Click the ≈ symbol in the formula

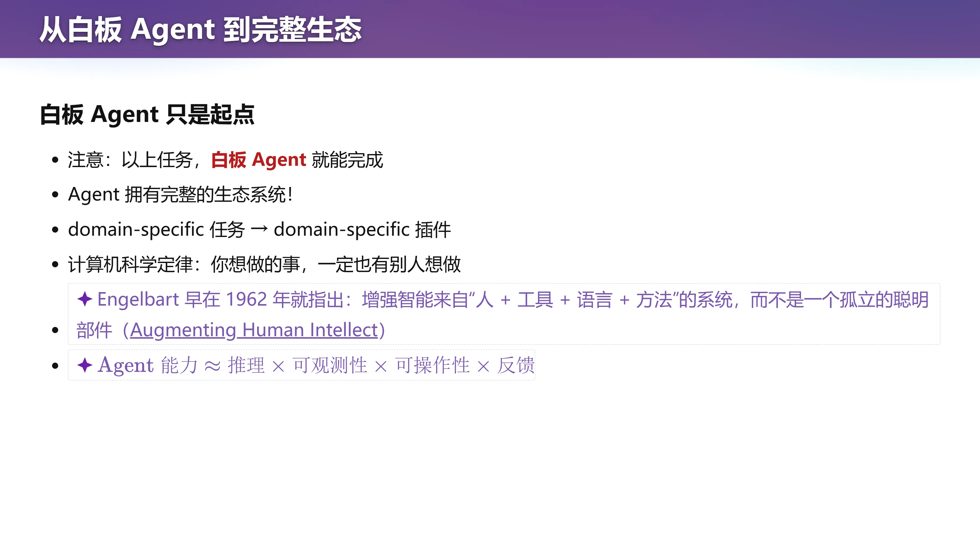(x=212, y=366)
